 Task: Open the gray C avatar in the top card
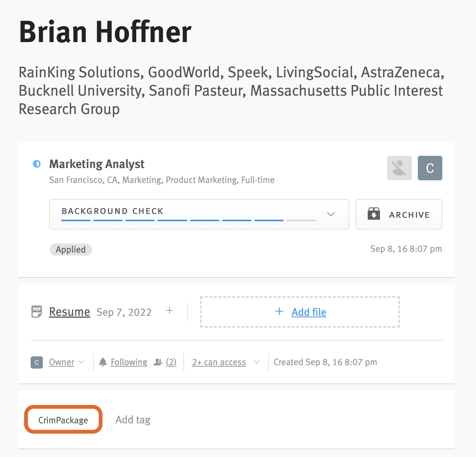(430, 168)
